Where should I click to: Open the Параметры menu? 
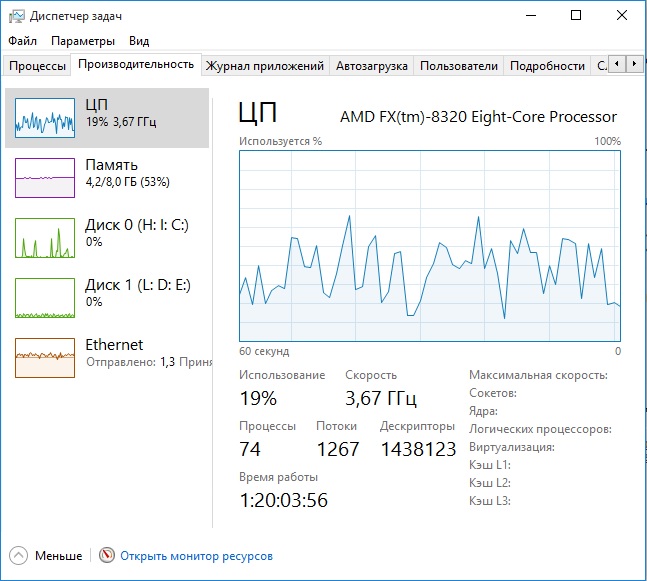tap(83, 41)
